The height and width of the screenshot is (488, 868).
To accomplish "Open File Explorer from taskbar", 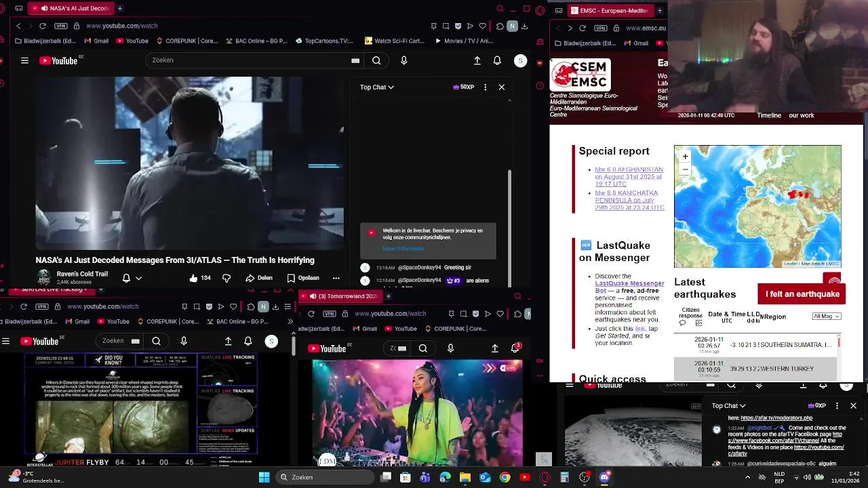I will click(x=465, y=477).
